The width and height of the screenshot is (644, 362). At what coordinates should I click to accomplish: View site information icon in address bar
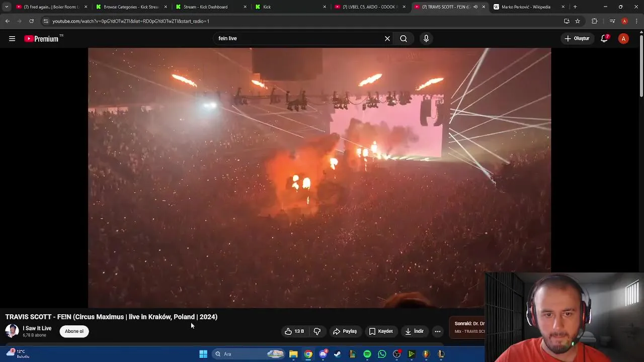[x=46, y=21]
